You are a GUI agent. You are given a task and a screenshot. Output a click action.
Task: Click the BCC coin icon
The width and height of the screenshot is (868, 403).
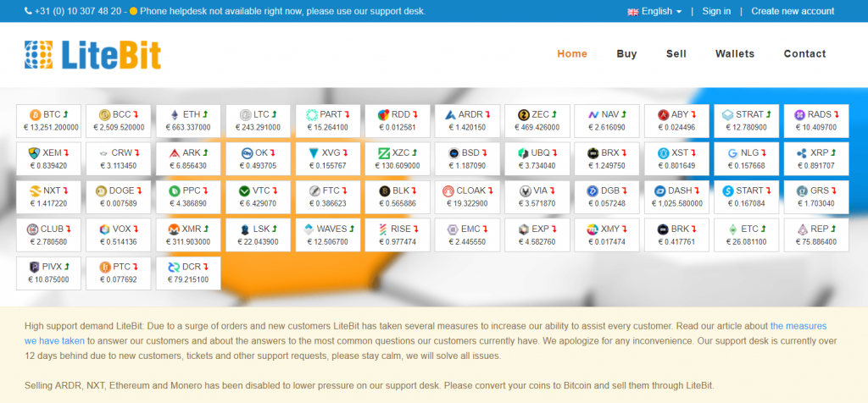pos(104,115)
